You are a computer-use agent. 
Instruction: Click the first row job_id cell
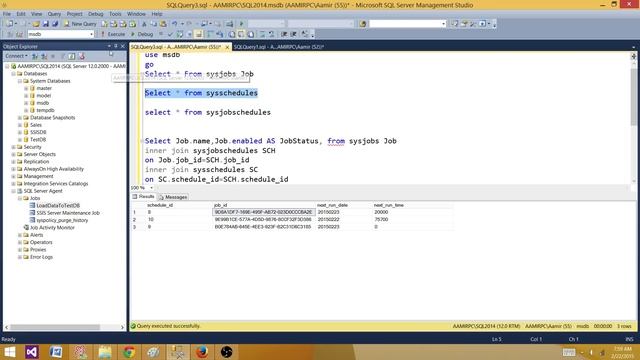click(263, 212)
